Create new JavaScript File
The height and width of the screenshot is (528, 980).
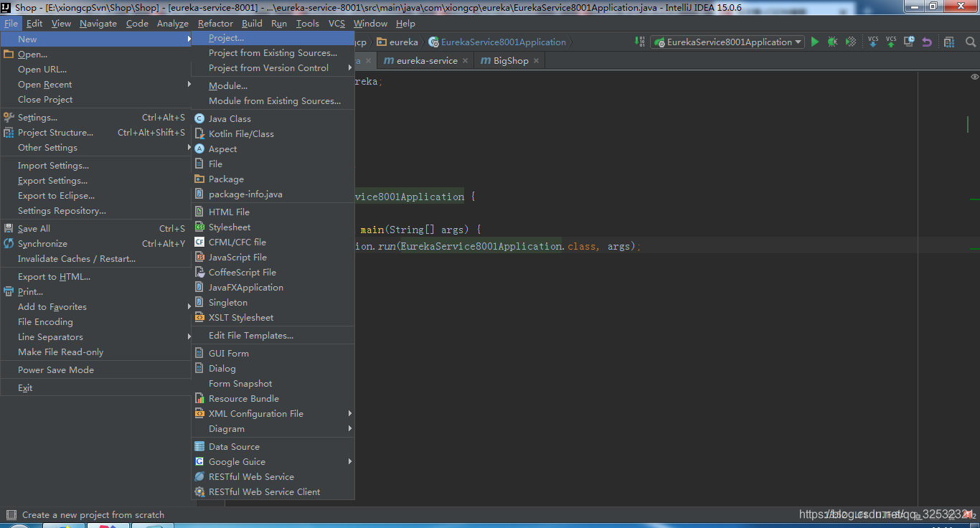pos(273,257)
